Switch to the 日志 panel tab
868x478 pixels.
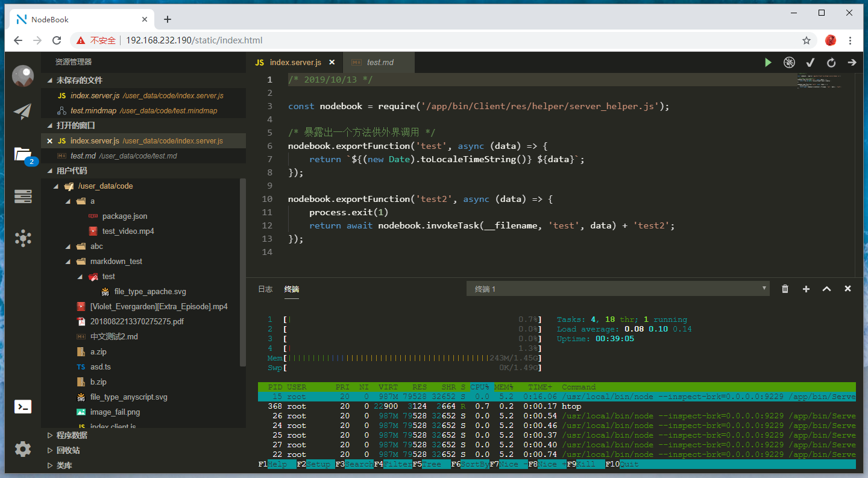click(265, 289)
